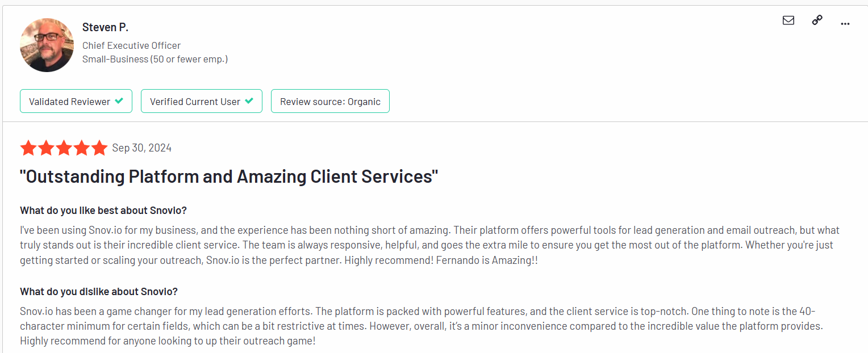Expand the 'What do you like best' section heading
Screen dimensions: 868x353
103,210
